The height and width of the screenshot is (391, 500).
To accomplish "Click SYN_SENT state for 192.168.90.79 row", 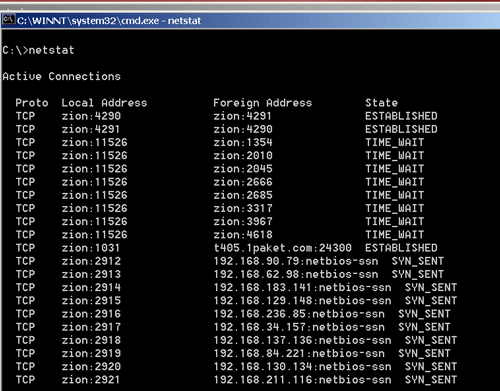I will pyautogui.click(x=418, y=261).
